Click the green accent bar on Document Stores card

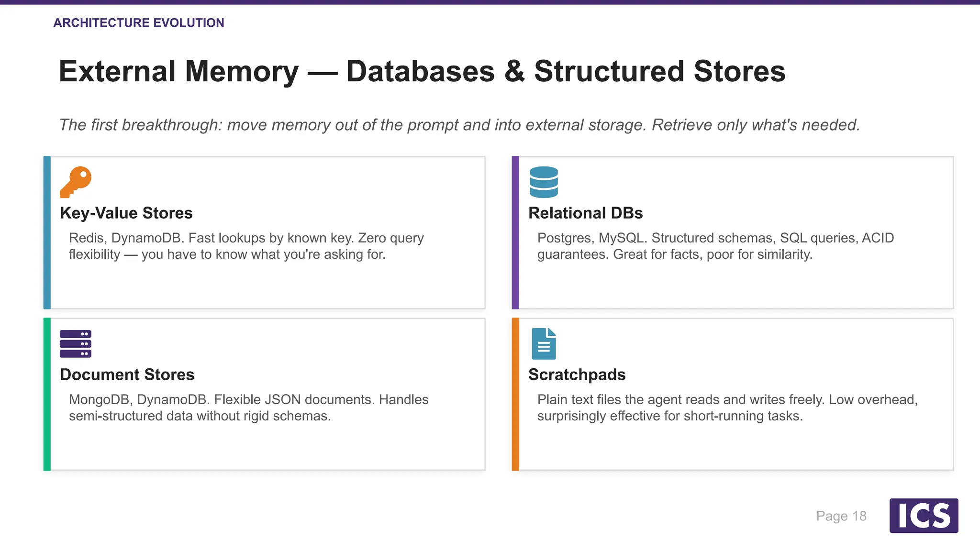[47, 394]
